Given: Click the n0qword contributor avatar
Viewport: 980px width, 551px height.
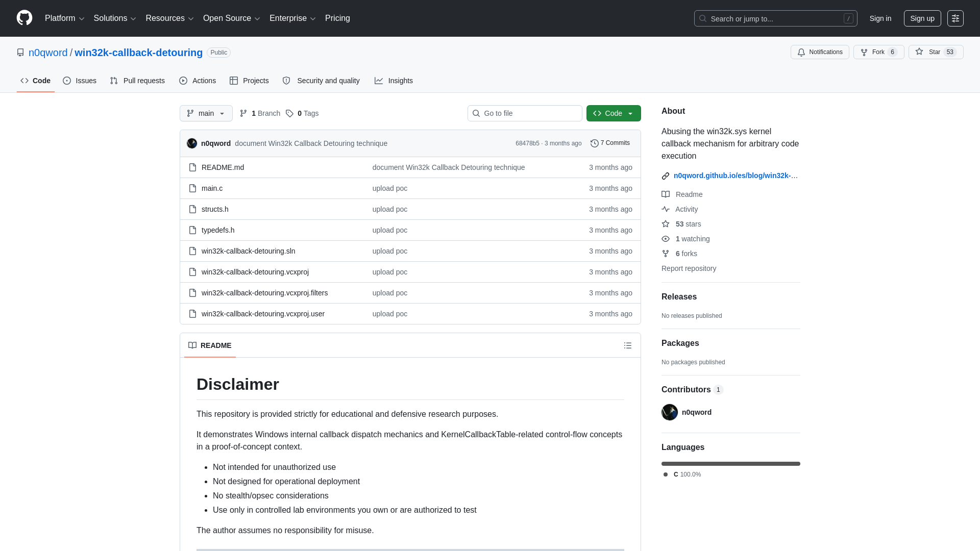Looking at the screenshot, I should (x=670, y=412).
